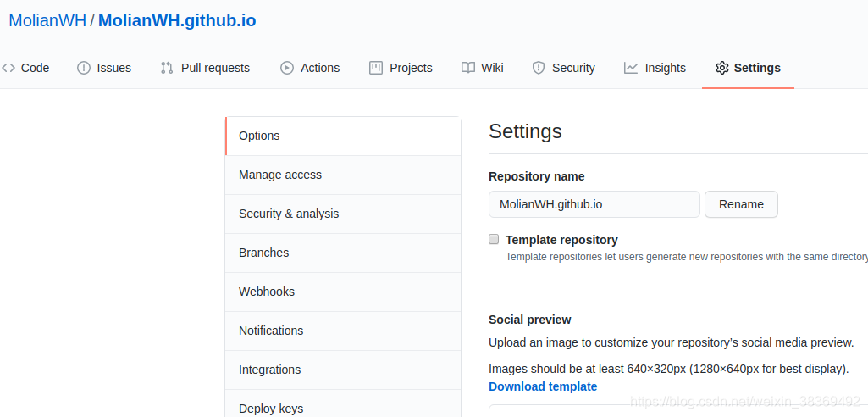Open the Pull requests tab label
This screenshot has width=868, height=417.
point(215,68)
